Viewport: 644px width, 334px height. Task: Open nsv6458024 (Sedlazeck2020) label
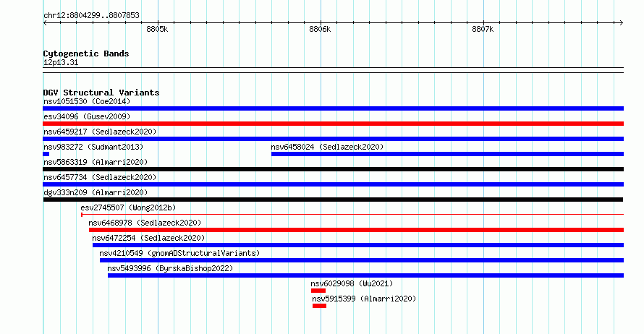coord(327,147)
